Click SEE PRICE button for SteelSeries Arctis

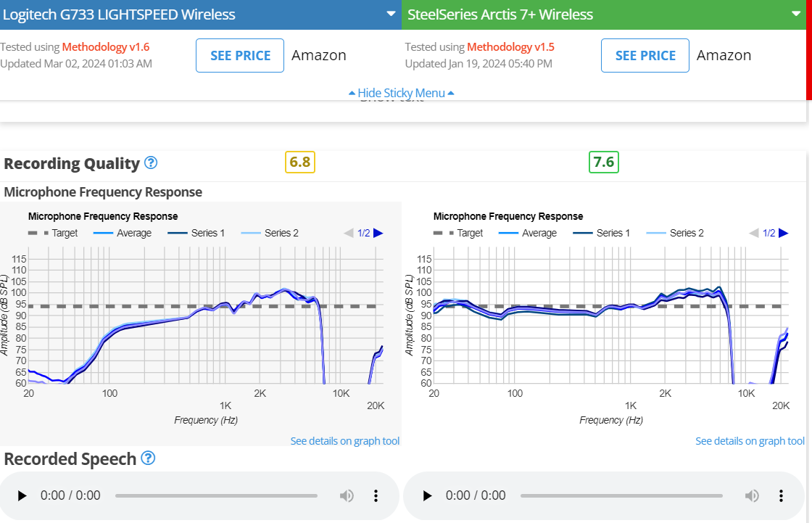pyautogui.click(x=645, y=55)
